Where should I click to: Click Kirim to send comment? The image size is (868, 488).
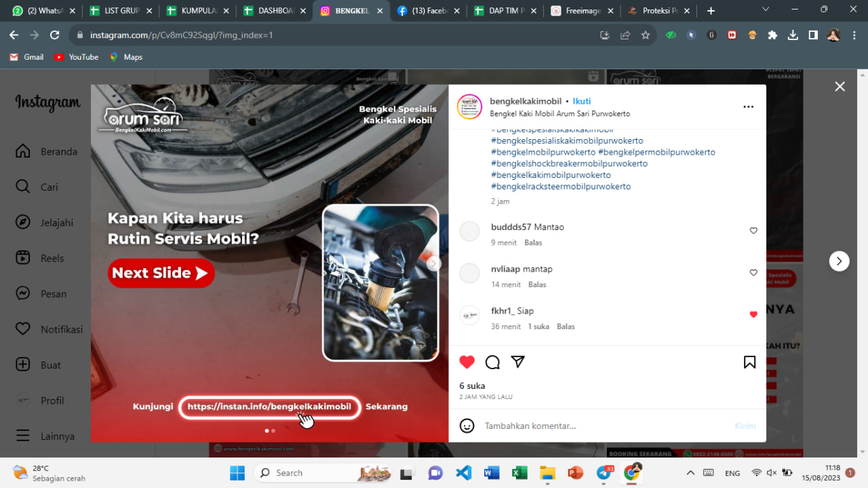tap(745, 426)
